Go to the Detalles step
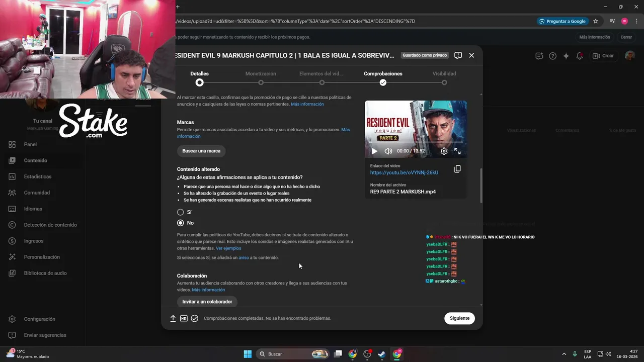Screen dimensions: 644x362 (x=200, y=77)
